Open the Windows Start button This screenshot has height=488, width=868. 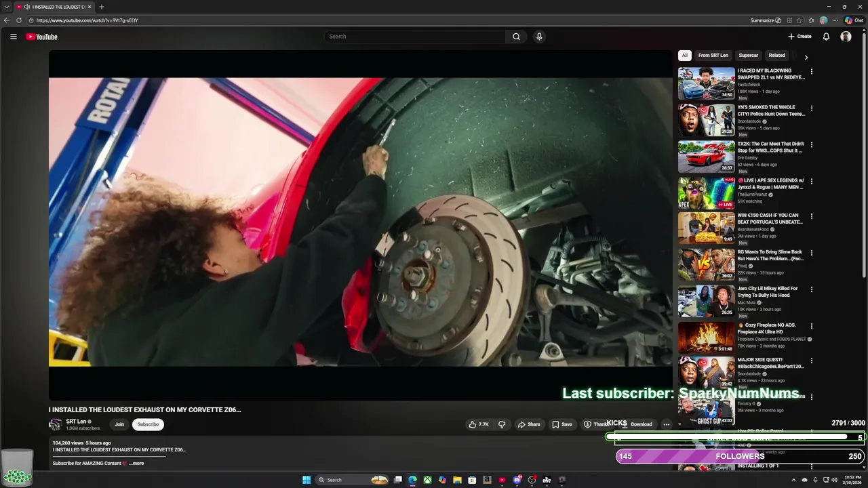[x=307, y=480]
